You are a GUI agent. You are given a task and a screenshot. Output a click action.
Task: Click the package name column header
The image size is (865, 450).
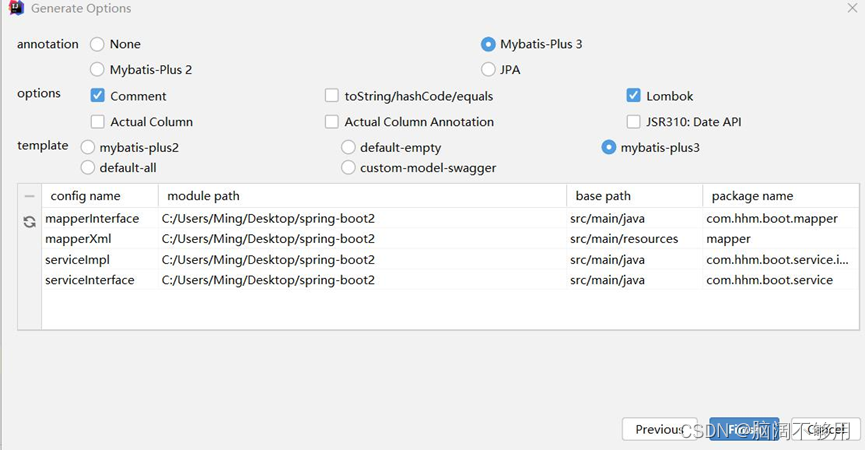coord(752,196)
